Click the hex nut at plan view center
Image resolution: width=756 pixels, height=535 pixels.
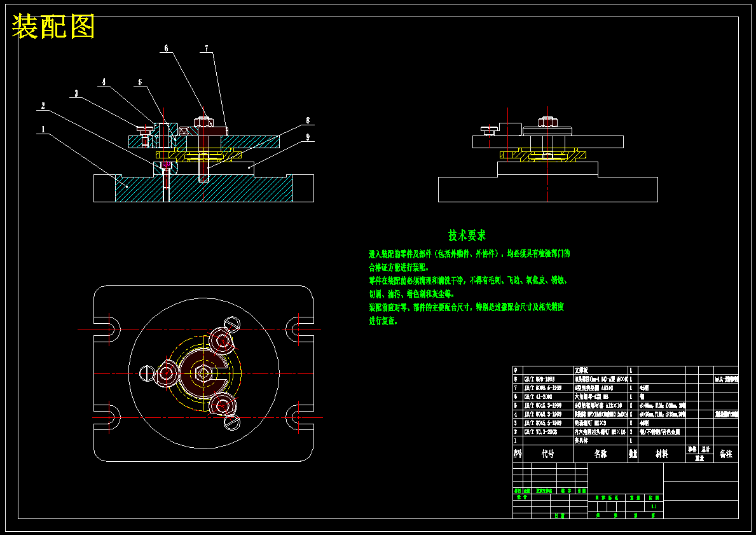(203, 373)
